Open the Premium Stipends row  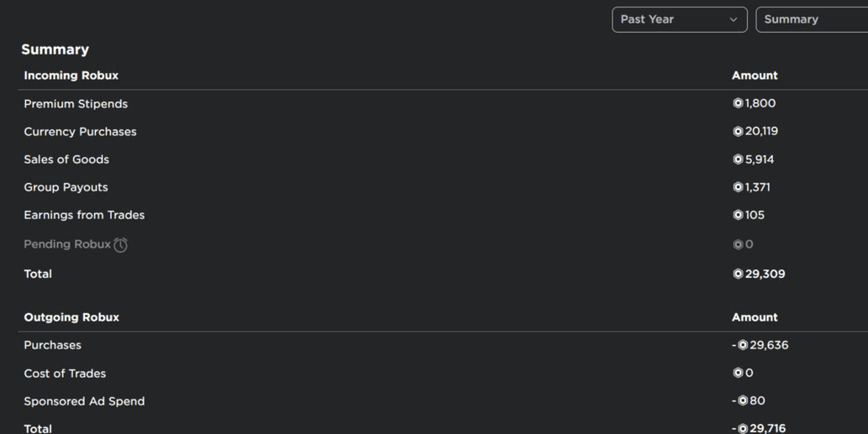tap(443, 103)
